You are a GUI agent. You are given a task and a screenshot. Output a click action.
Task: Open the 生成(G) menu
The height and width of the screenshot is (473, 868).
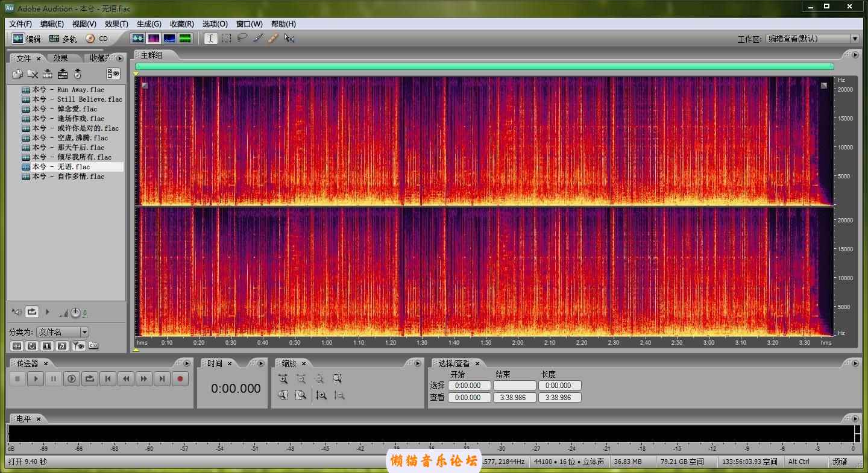[x=149, y=24]
